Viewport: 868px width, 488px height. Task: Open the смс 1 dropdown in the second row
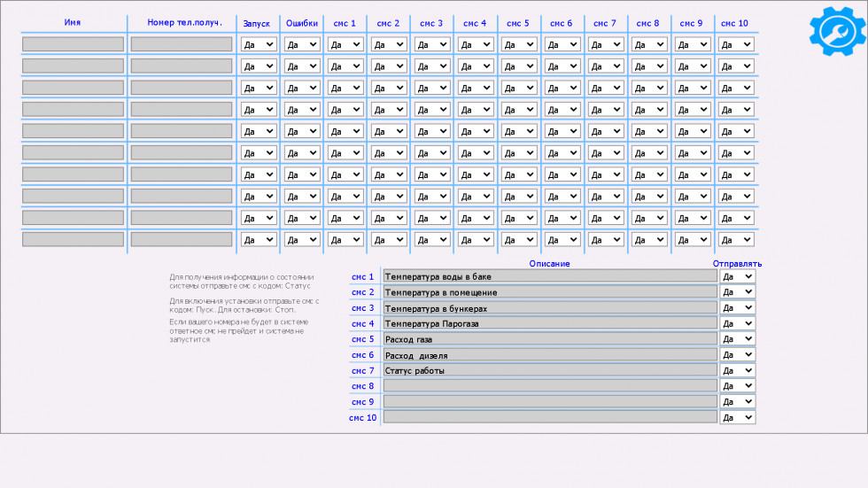[345, 66]
